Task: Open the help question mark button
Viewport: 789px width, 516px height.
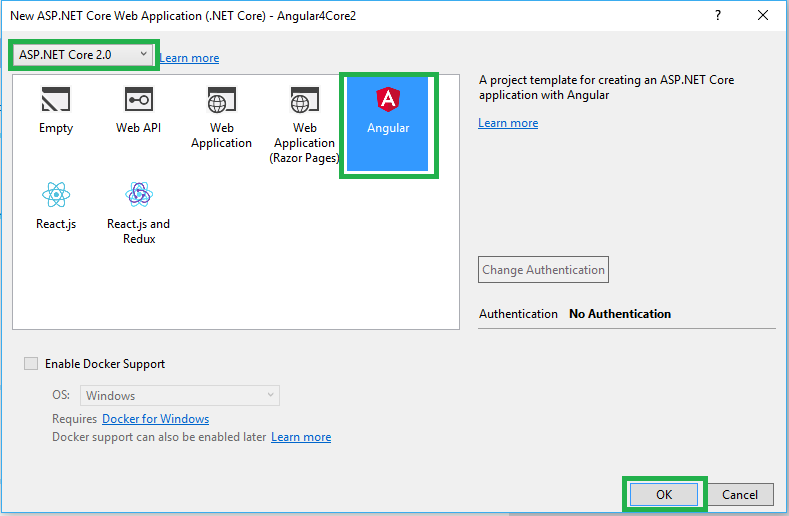Action: point(718,16)
